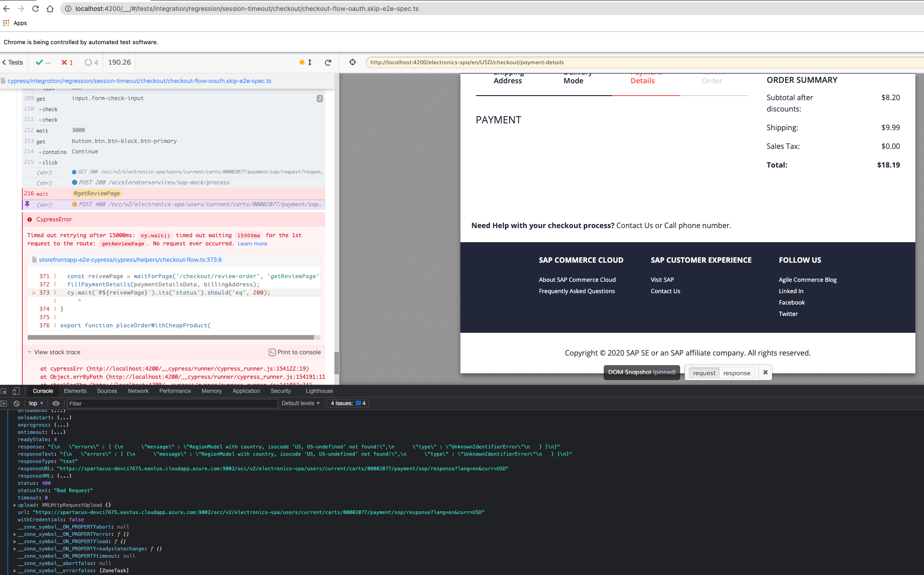Collapse the View stack trace section
Screen dimensions: 924x575
pyautogui.click(x=54, y=352)
